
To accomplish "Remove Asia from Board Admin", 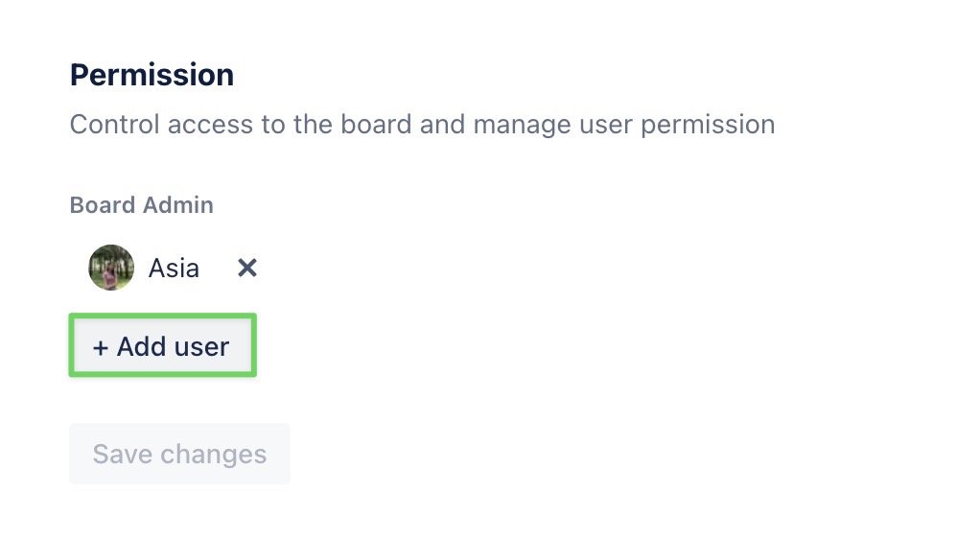I will tap(247, 269).
